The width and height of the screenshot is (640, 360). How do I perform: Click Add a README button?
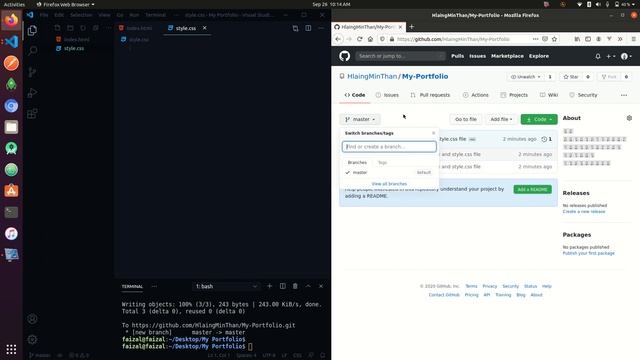532,189
